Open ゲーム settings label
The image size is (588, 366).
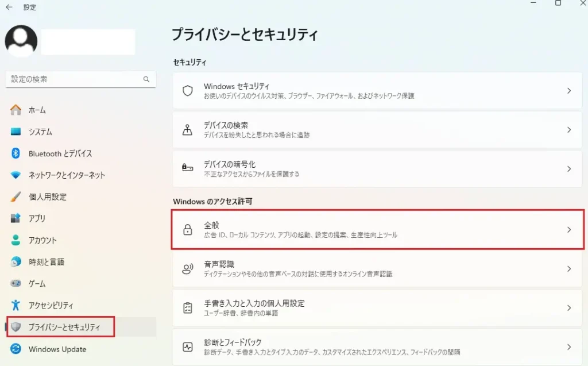37,283
